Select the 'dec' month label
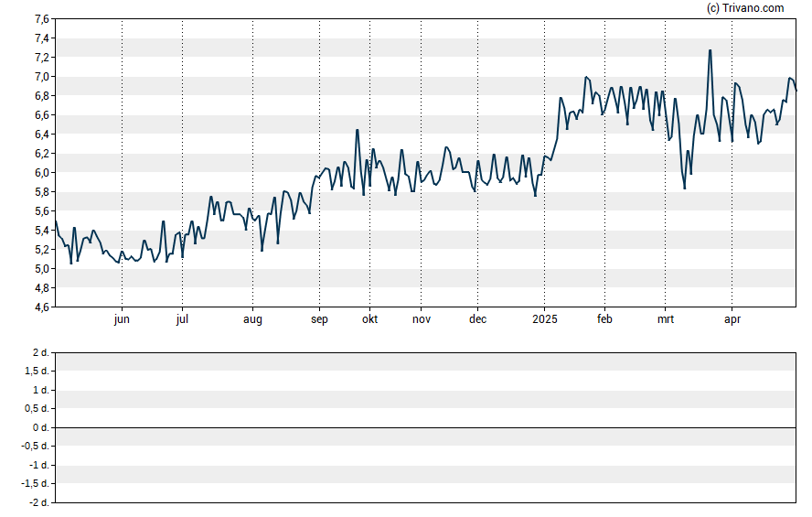This screenshot has height=517, width=812. pyautogui.click(x=477, y=319)
